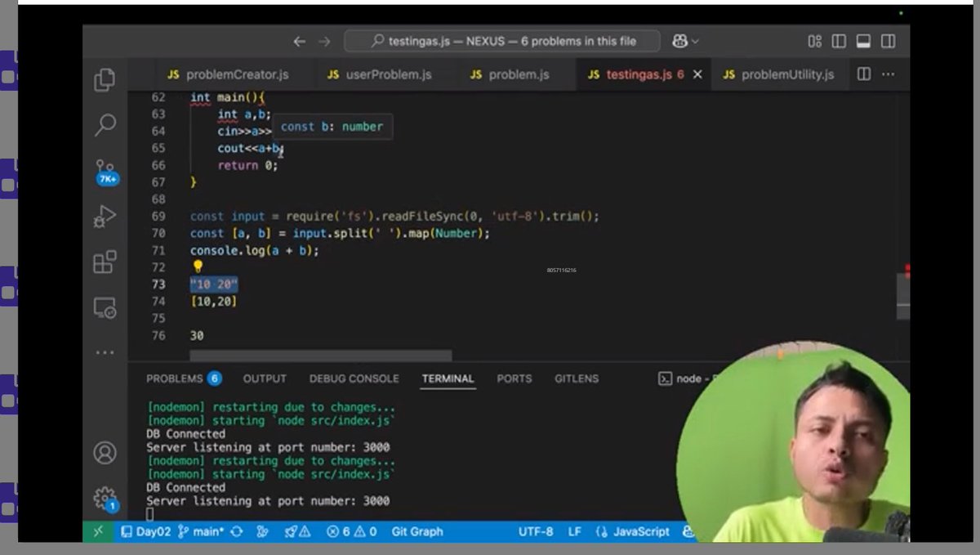This screenshot has width=980, height=555.
Task: Open the Explorer view in activity bar
Action: 105,80
